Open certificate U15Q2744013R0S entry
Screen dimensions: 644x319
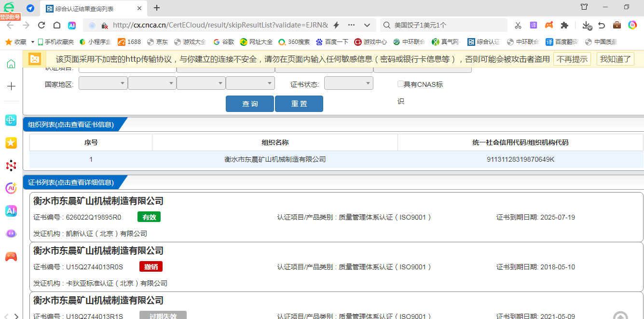coord(336,267)
